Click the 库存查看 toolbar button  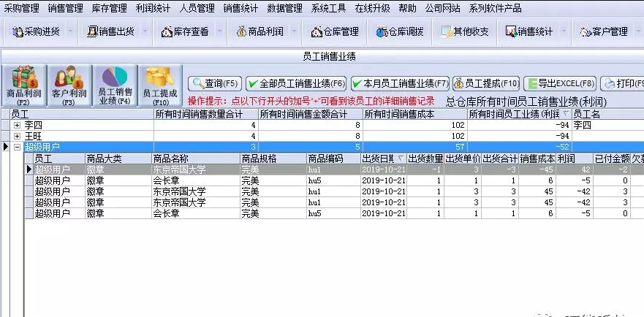coord(185,31)
